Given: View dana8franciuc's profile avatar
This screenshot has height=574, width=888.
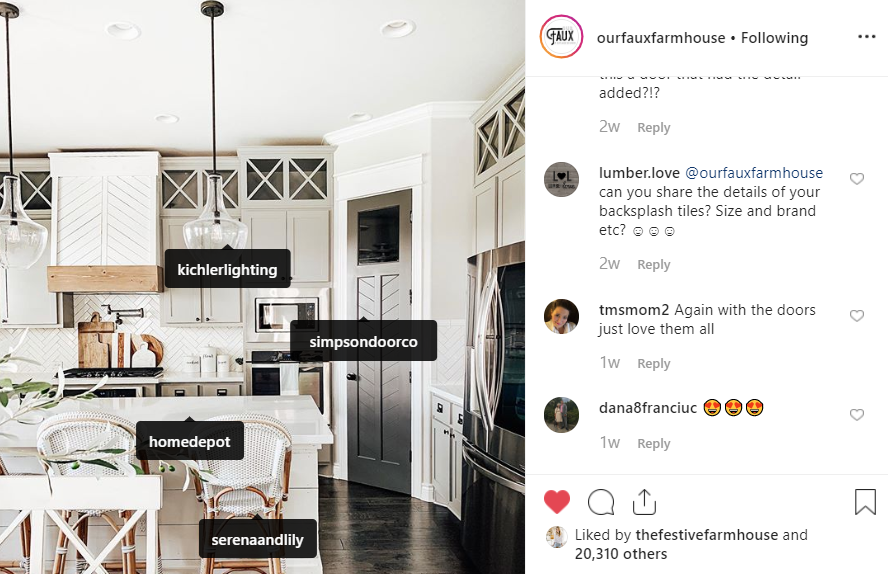Looking at the screenshot, I should (x=561, y=415).
